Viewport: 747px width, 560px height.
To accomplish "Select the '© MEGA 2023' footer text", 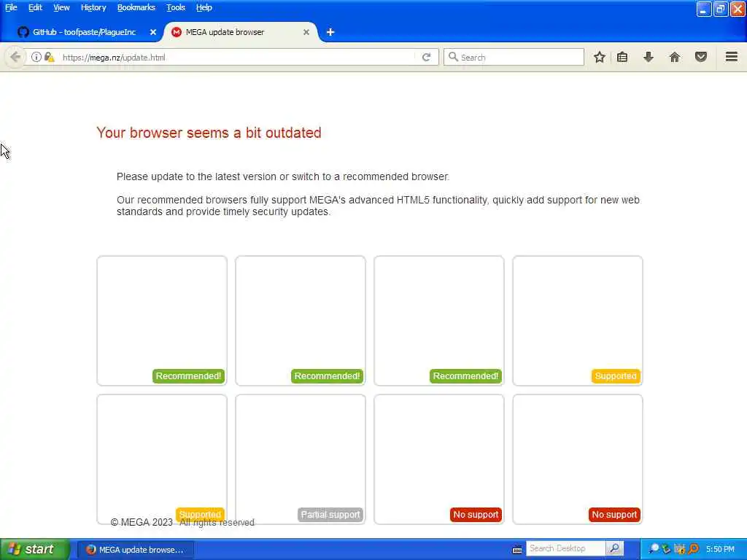I will [x=142, y=522].
